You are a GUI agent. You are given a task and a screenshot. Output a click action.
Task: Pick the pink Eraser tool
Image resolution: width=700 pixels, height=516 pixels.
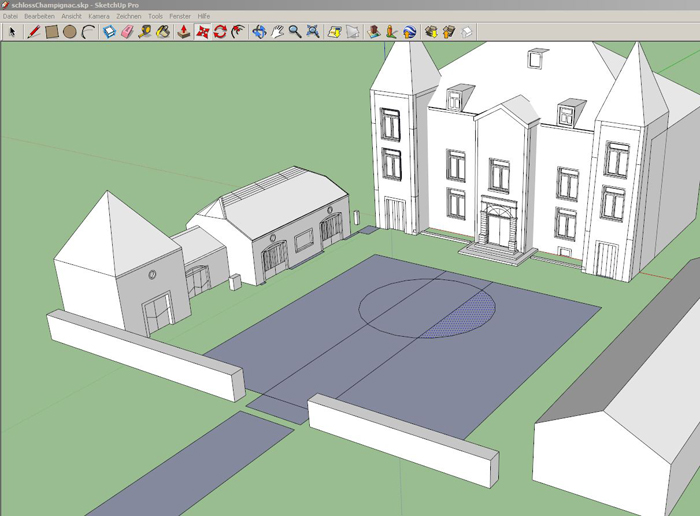pos(127,32)
